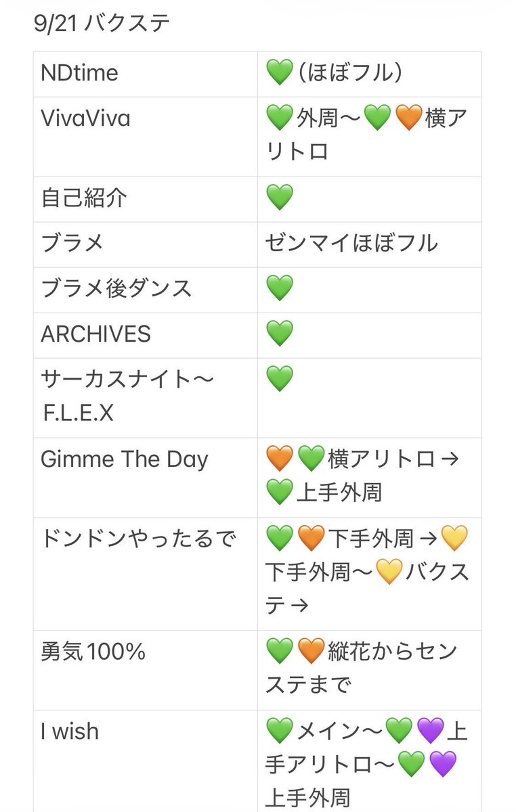The image size is (516, 812).
Task: Select the NDtime table cell
Action: pyautogui.click(x=146, y=74)
